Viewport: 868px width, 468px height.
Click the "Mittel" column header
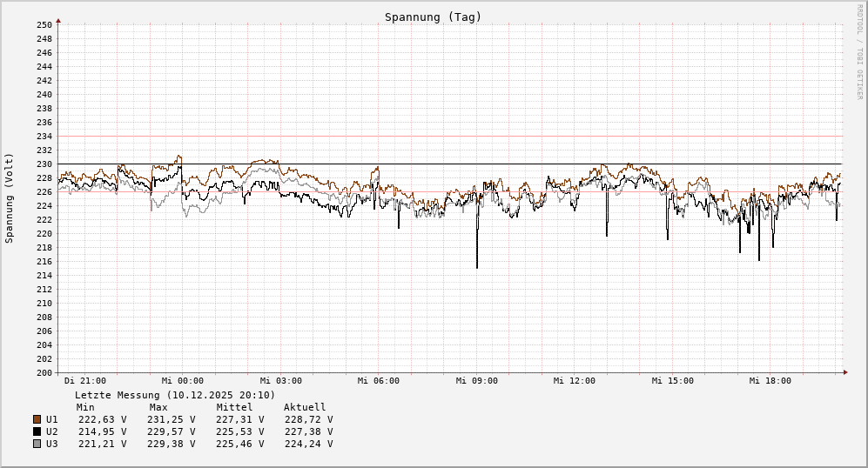click(234, 407)
